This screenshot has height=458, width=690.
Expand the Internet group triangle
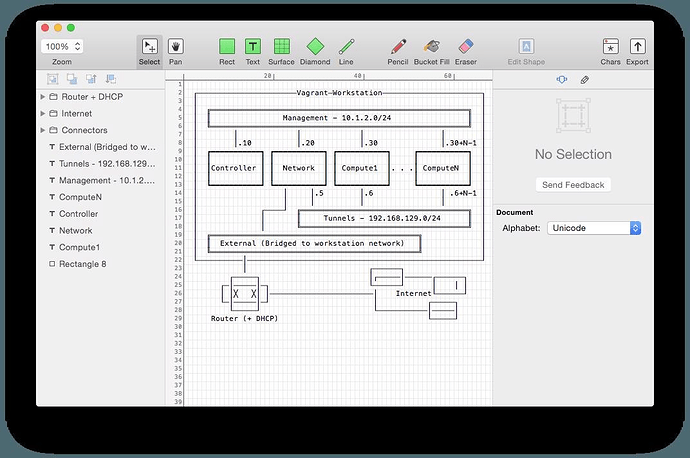[43, 114]
